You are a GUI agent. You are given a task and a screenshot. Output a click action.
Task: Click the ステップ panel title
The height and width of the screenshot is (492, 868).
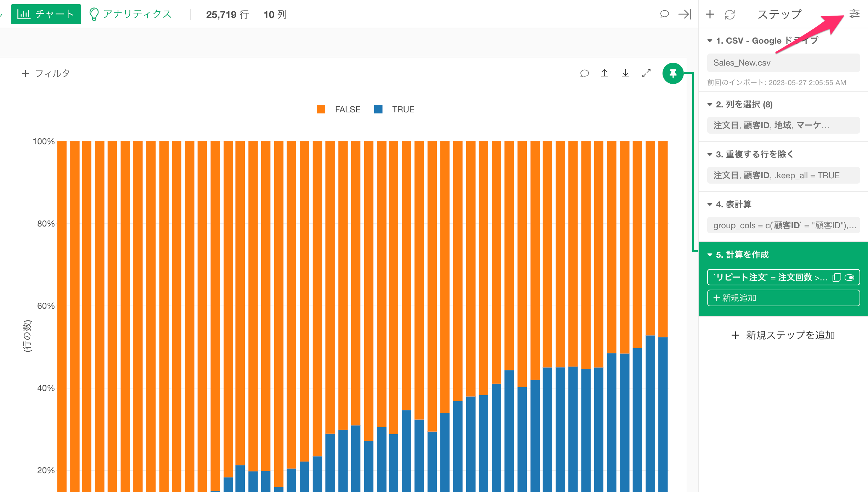pyautogui.click(x=779, y=14)
